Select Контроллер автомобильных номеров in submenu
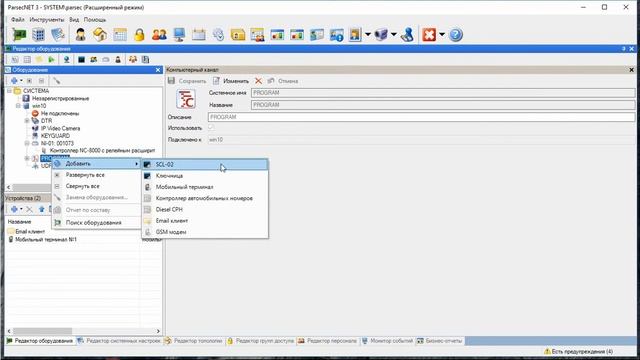640x360 pixels. pyautogui.click(x=205, y=198)
